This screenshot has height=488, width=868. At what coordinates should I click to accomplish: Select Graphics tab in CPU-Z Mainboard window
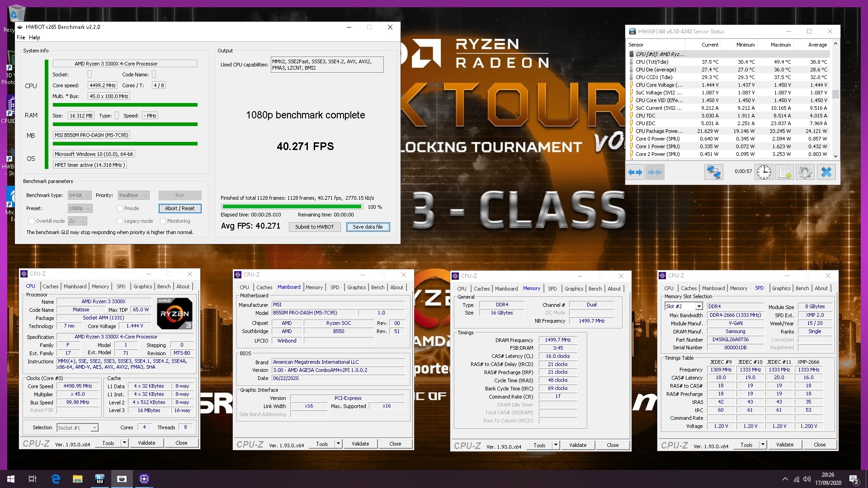tap(357, 287)
